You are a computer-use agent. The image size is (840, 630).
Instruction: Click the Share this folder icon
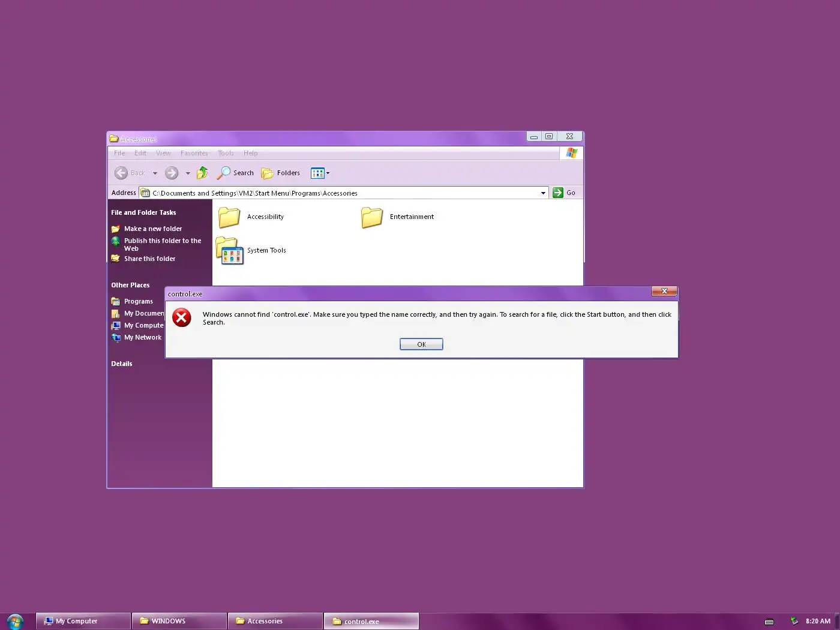click(x=116, y=259)
